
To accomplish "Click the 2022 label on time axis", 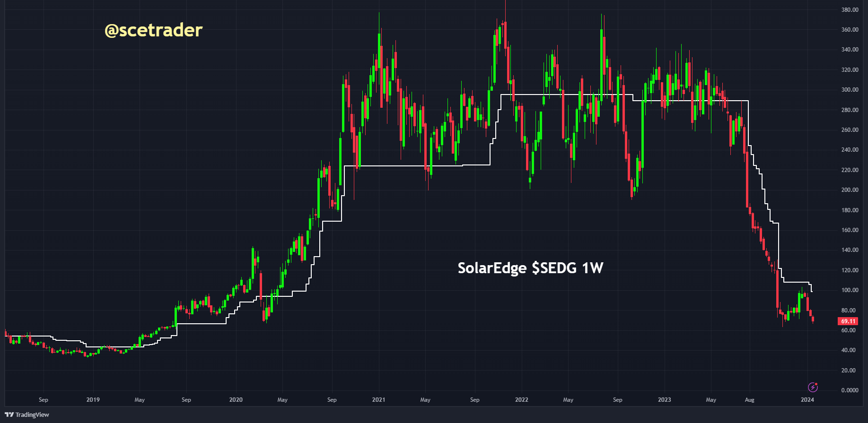I will coord(521,399).
